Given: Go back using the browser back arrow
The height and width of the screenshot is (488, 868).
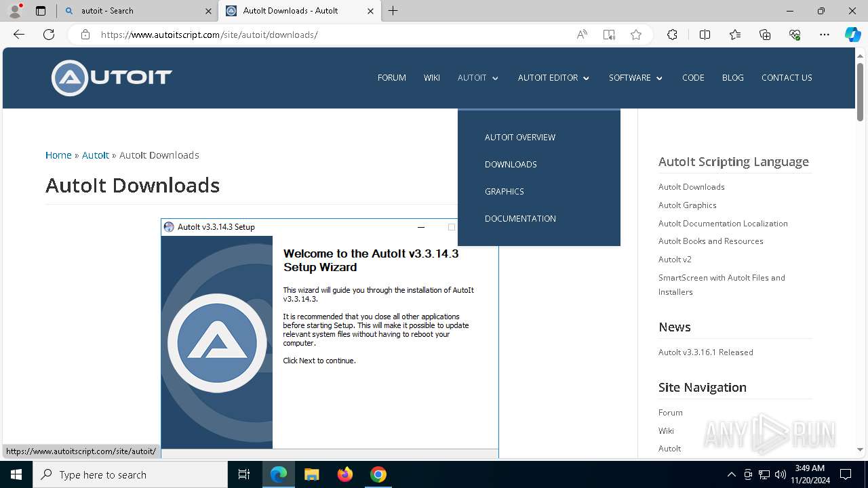Looking at the screenshot, I should tap(19, 35).
